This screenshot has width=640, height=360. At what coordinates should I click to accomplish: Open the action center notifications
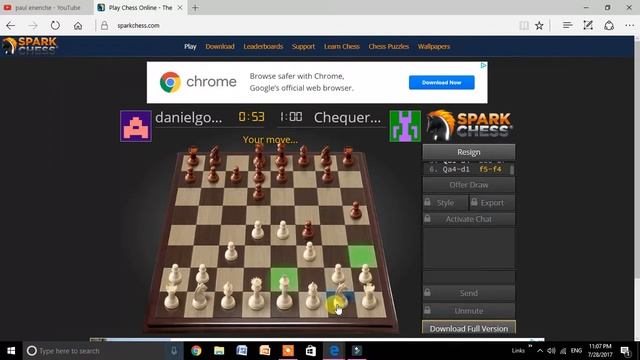pyautogui.click(x=625, y=351)
